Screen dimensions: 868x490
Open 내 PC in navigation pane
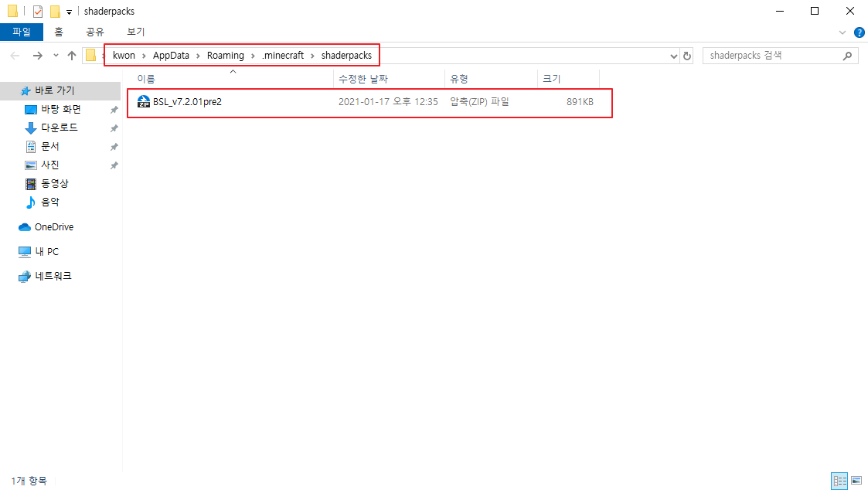click(46, 251)
